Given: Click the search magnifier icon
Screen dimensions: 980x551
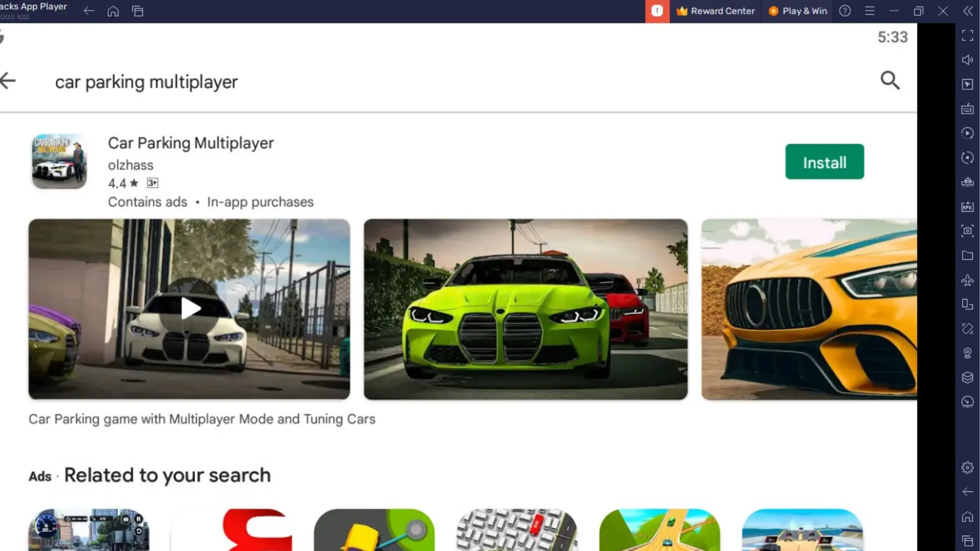Looking at the screenshot, I should [890, 80].
